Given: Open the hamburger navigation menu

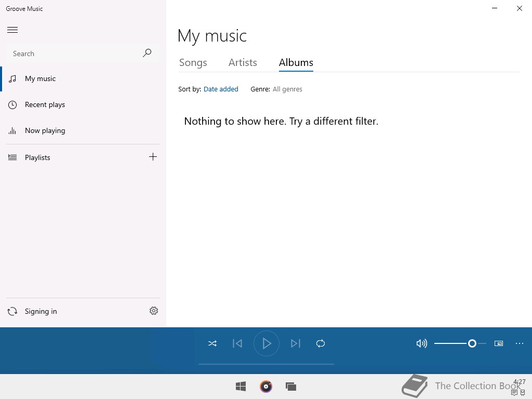Looking at the screenshot, I should 12,30.
